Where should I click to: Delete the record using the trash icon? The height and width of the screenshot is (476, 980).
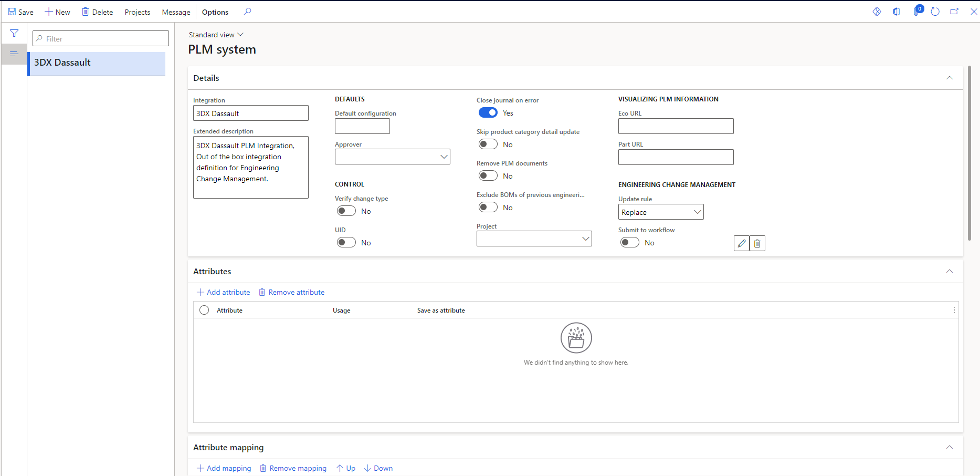coord(97,12)
